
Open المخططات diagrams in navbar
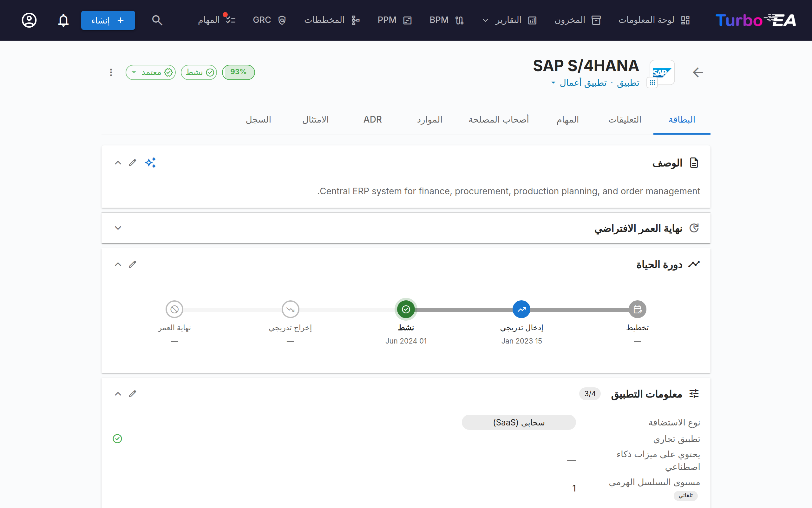click(332, 20)
